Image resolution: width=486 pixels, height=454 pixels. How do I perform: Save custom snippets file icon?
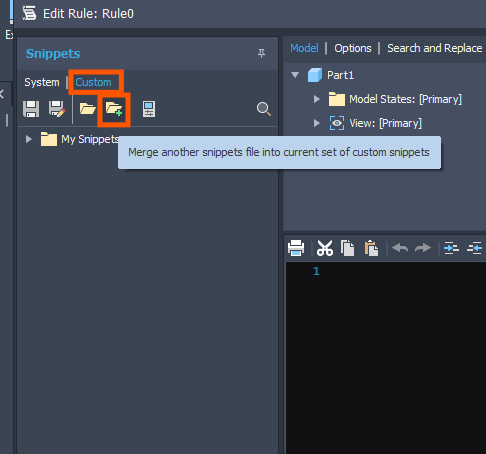pos(31,109)
